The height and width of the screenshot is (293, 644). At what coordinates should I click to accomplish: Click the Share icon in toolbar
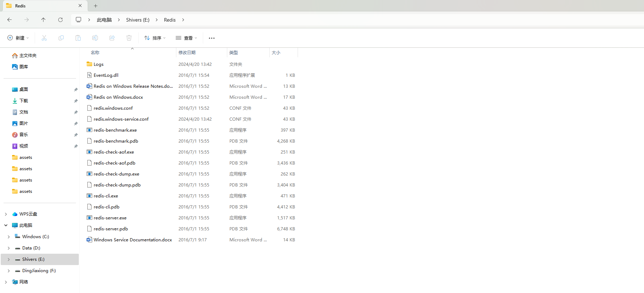[112, 38]
